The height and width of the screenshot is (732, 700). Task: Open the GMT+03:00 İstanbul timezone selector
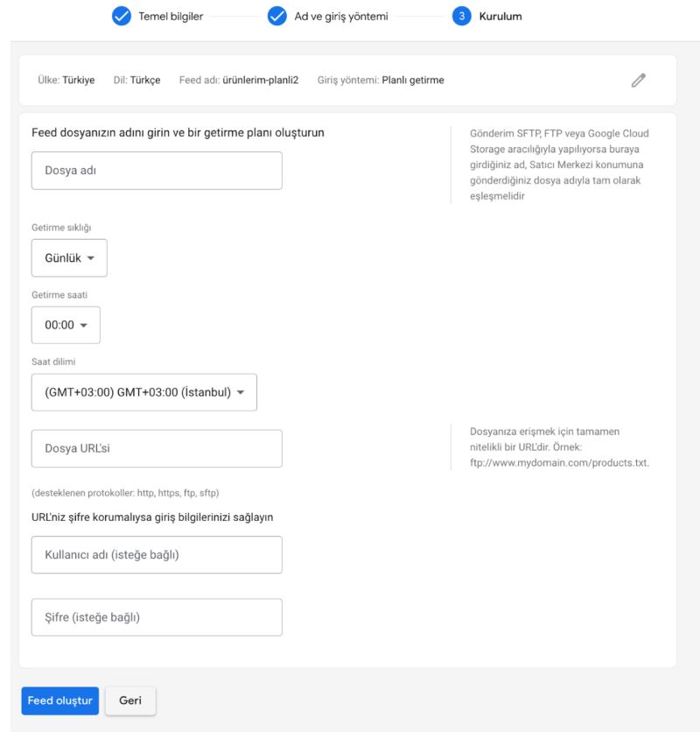click(x=144, y=392)
